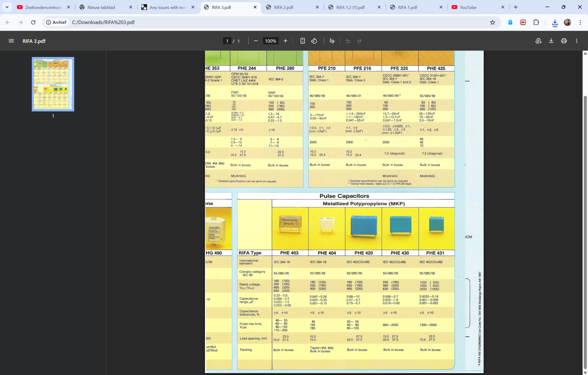Viewport: 588px width, 375px height.
Task: Save the PDF to Google Drive
Action: point(538,41)
